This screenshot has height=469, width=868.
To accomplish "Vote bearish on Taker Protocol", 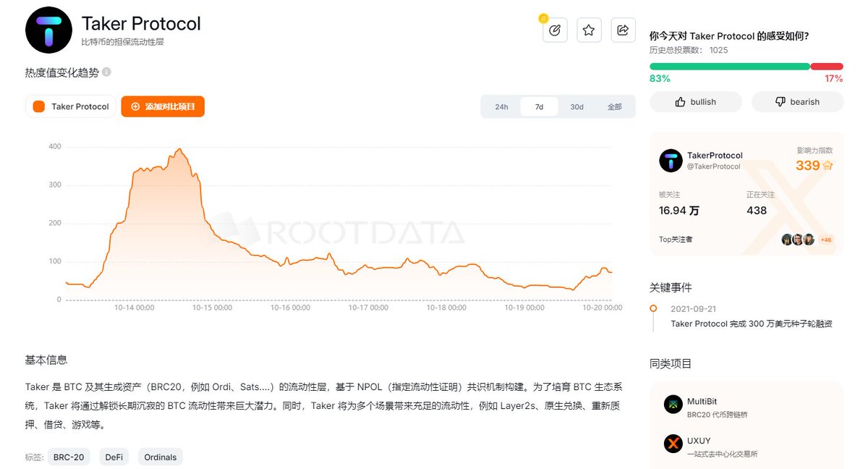I will 797,102.
